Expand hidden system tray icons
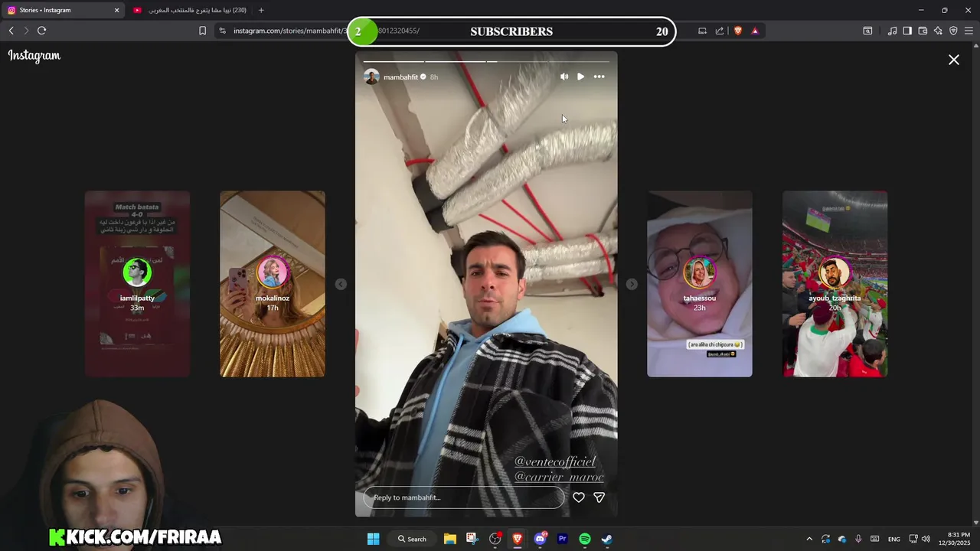 [x=809, y=539]
